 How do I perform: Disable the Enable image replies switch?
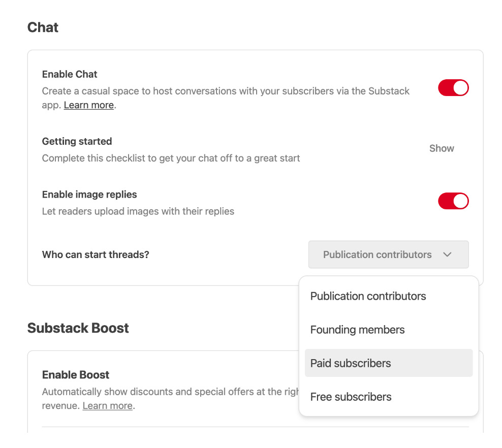453,201
